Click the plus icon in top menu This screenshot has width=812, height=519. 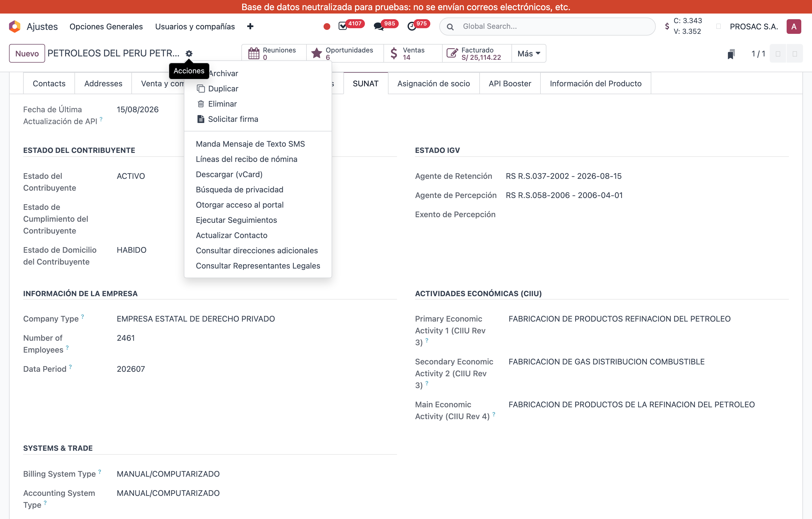pyautogui.click(x=250, y=26)
